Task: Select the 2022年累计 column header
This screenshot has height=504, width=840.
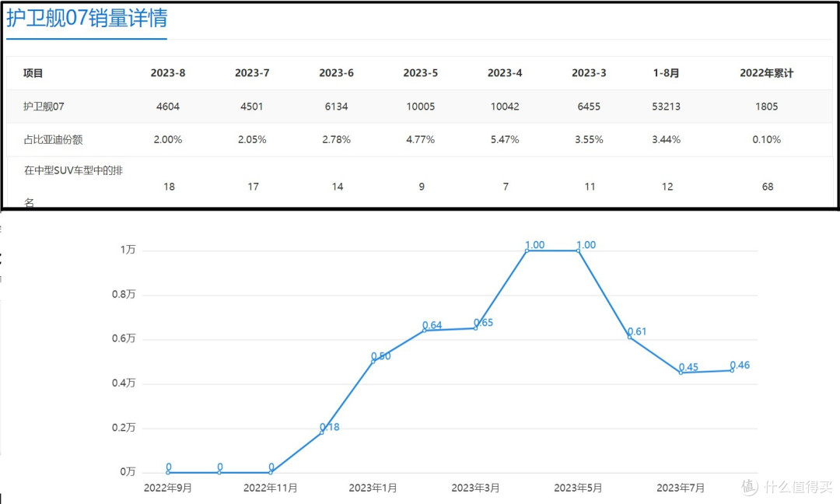Action: coord(767,73)
